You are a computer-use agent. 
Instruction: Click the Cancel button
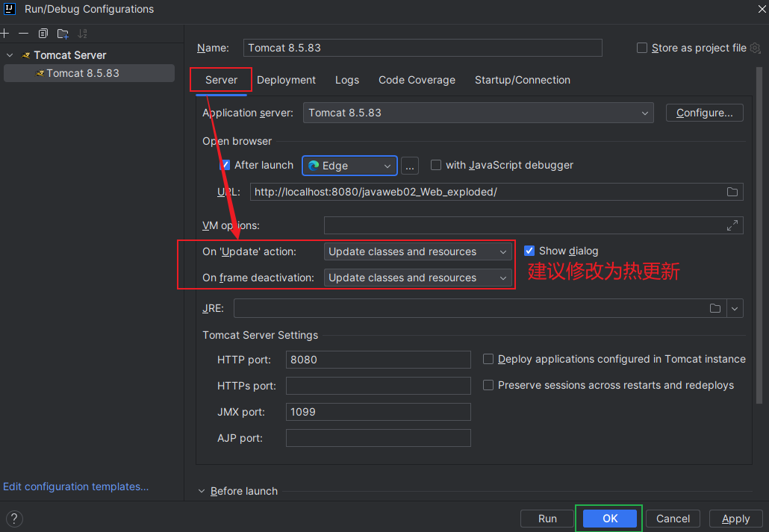673,519
